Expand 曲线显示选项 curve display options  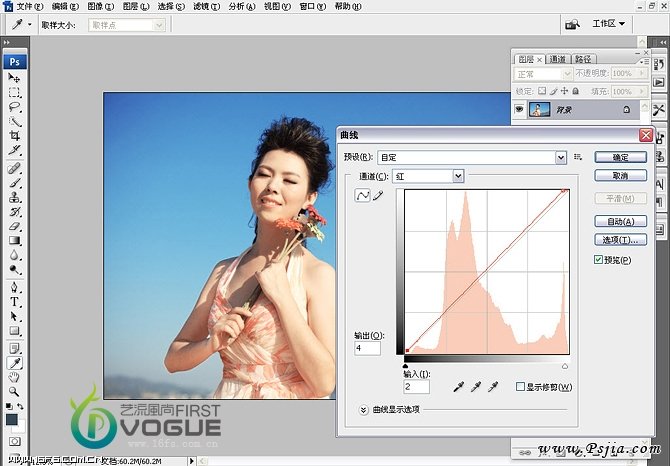(x=363, y=409)
